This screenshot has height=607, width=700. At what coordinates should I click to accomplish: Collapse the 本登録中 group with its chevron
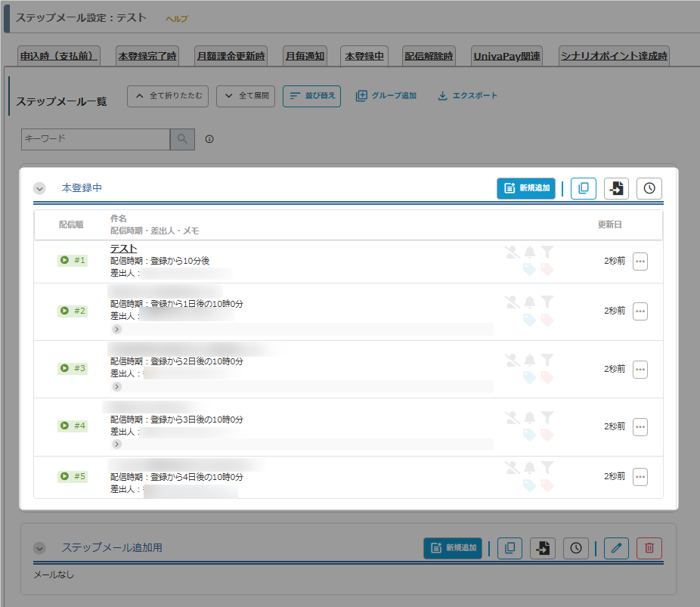tap(40, 189)
